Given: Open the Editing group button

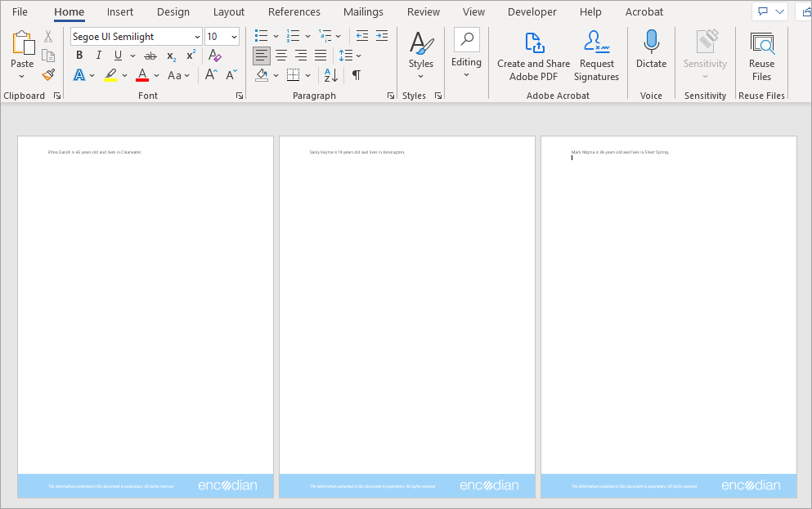Looking at the screenshot, I should coord(467,54).
